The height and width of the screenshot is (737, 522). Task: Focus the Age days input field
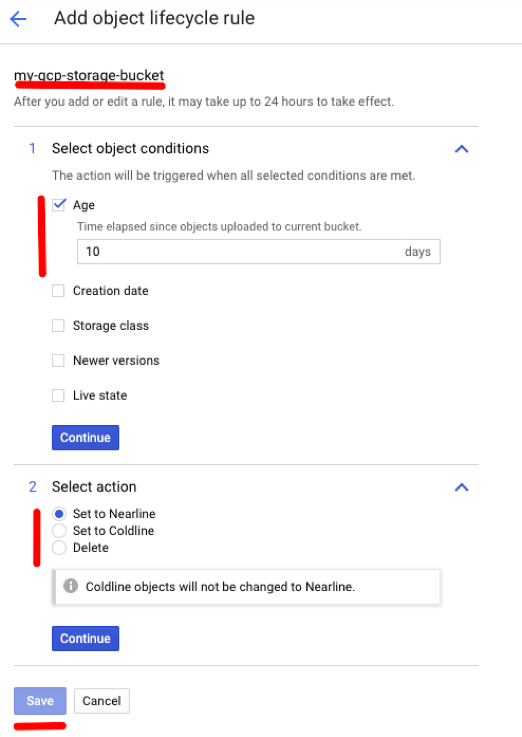pos(258,251)
